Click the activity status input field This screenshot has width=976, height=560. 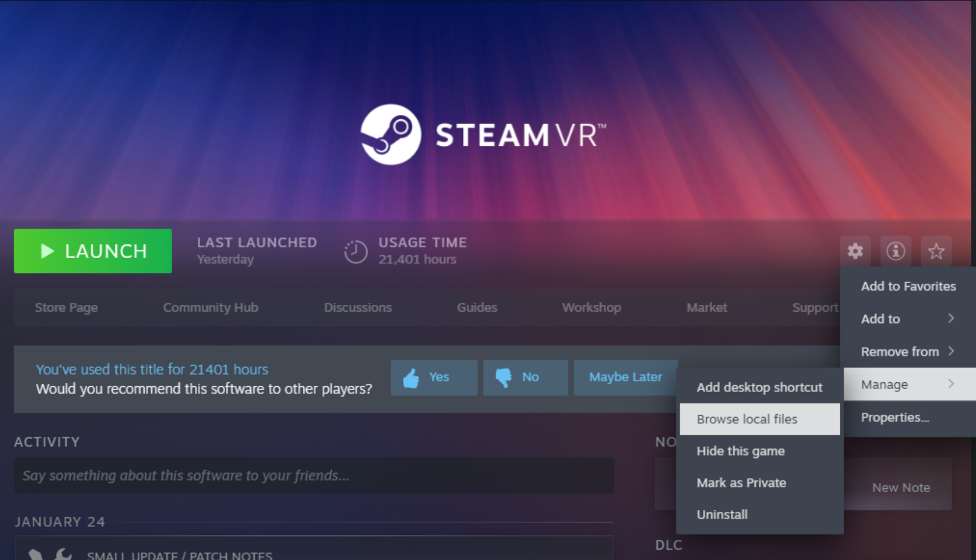point(314,476)
